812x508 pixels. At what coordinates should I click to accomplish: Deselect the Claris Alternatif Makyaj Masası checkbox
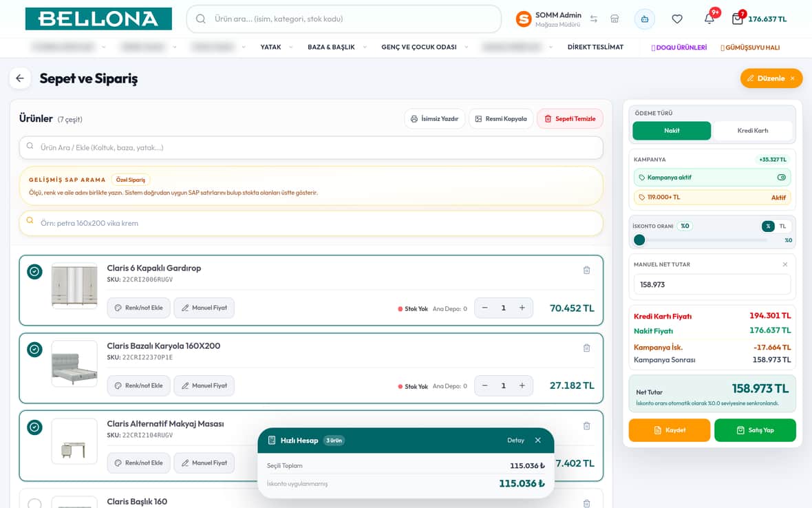[x=34, y=427]
